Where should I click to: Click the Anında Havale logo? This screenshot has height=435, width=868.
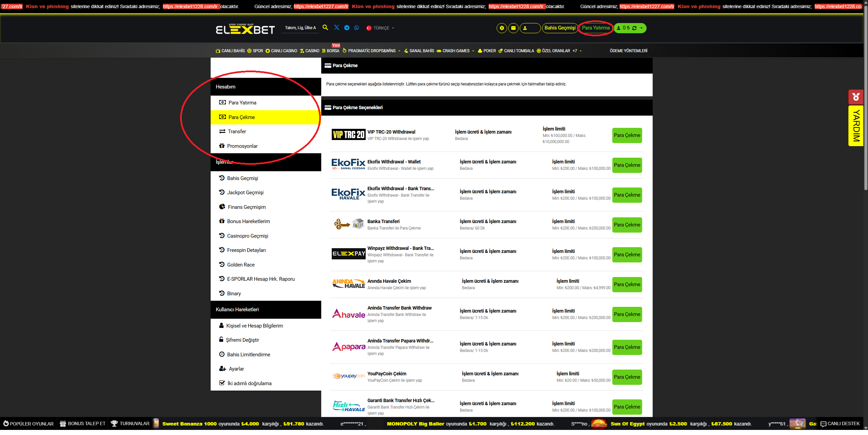[x=348, y=284]
